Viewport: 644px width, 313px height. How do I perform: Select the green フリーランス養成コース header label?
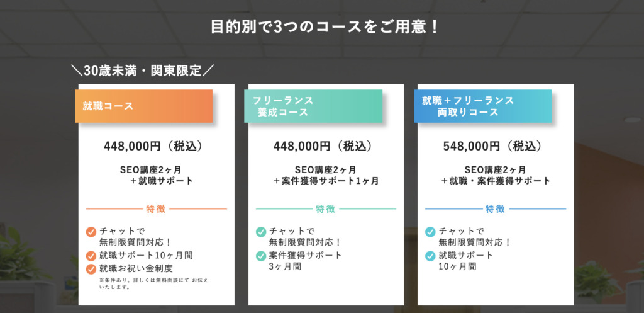click(313, 106)
